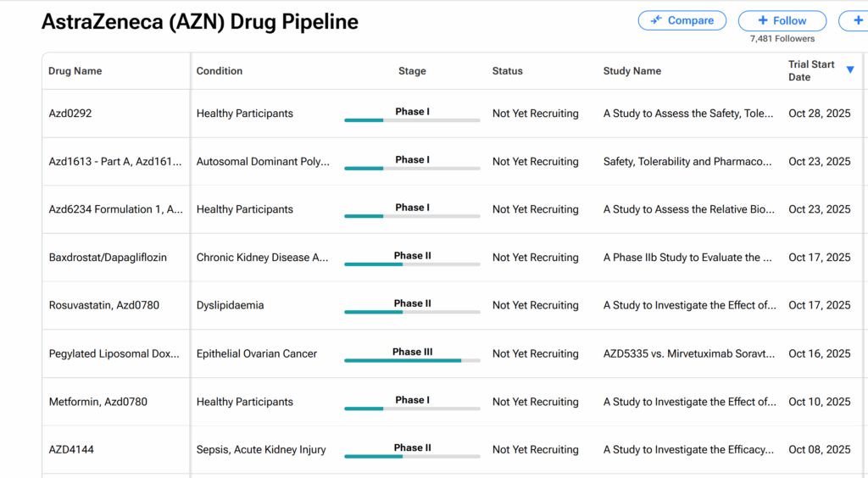Click the blue sort arrow beside Trial Start Date
868x478 pixels.
(850, 69)
